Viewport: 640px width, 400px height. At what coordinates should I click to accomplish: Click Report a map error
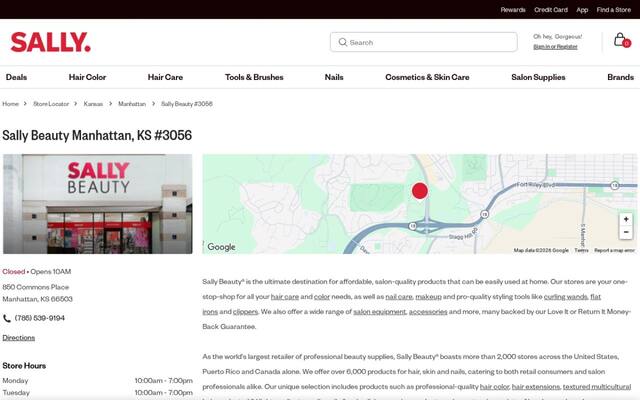point(614,250)
